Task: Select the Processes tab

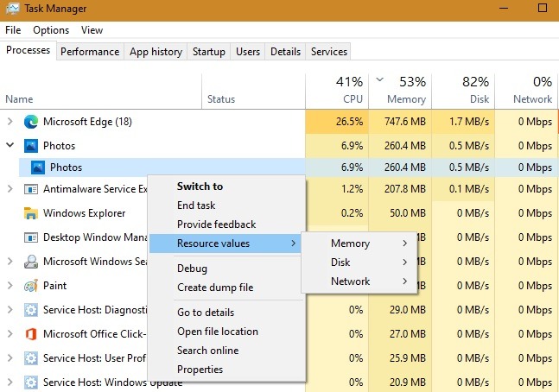Action: pos(29,50)
